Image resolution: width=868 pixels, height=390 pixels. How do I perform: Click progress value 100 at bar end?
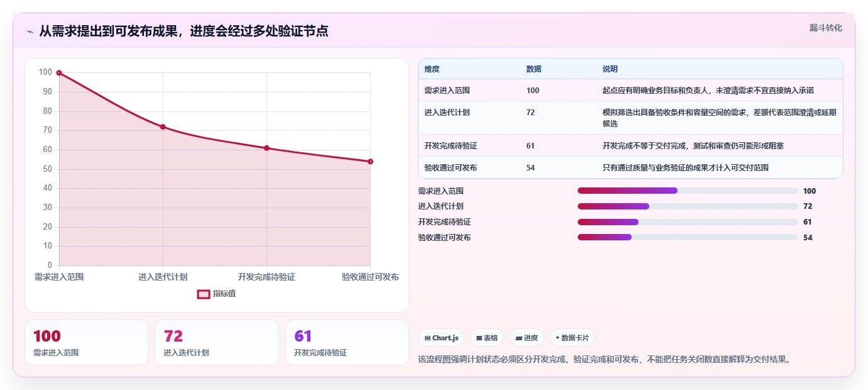tap(810, 191)
